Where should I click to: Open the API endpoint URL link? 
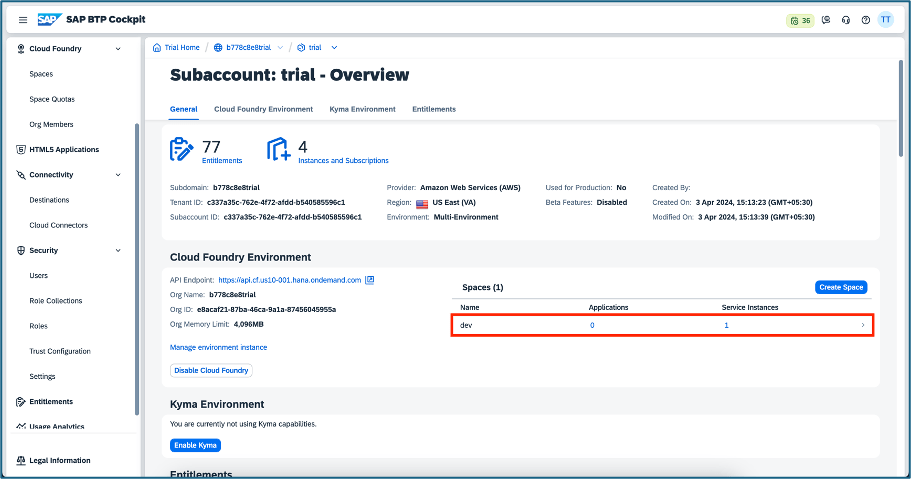click(x=290, y=280)
